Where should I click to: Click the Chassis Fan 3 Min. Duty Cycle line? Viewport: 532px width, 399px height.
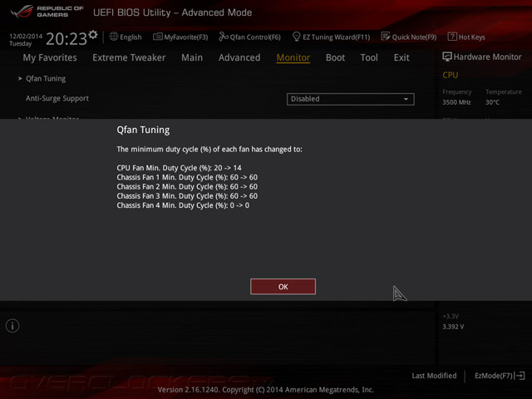tap(187, 196)
